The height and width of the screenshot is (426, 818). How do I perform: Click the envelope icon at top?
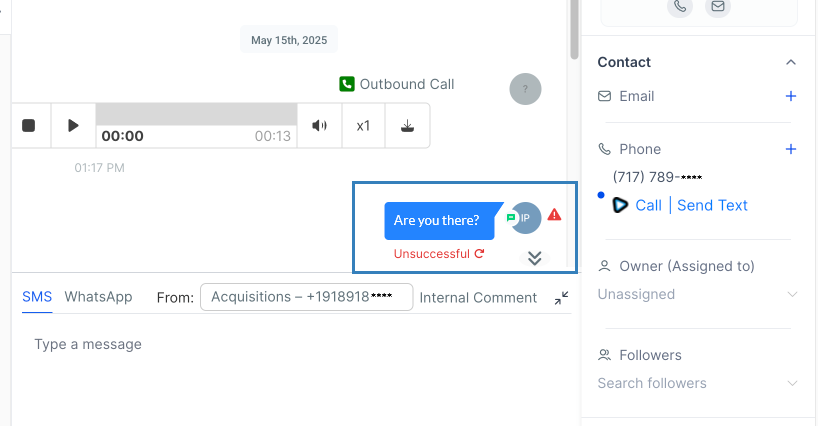(716, 6)
